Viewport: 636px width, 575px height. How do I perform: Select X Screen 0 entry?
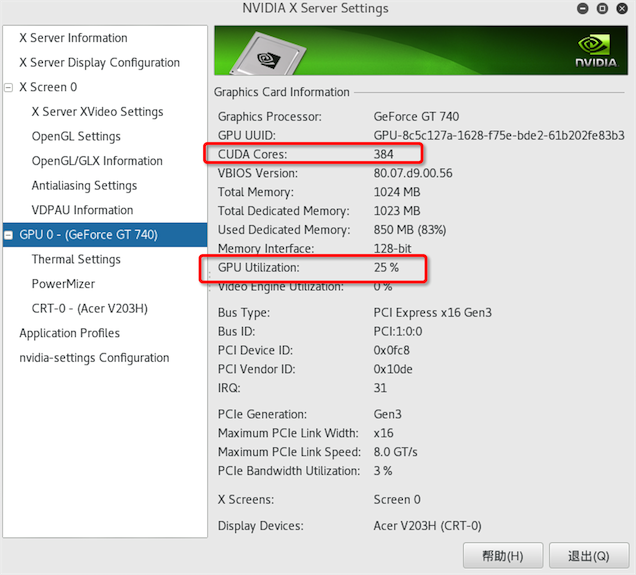click(48, 87)
